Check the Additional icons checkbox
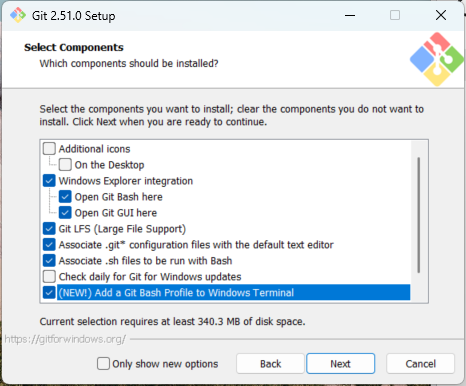466x386 pixels. (49, 149)
